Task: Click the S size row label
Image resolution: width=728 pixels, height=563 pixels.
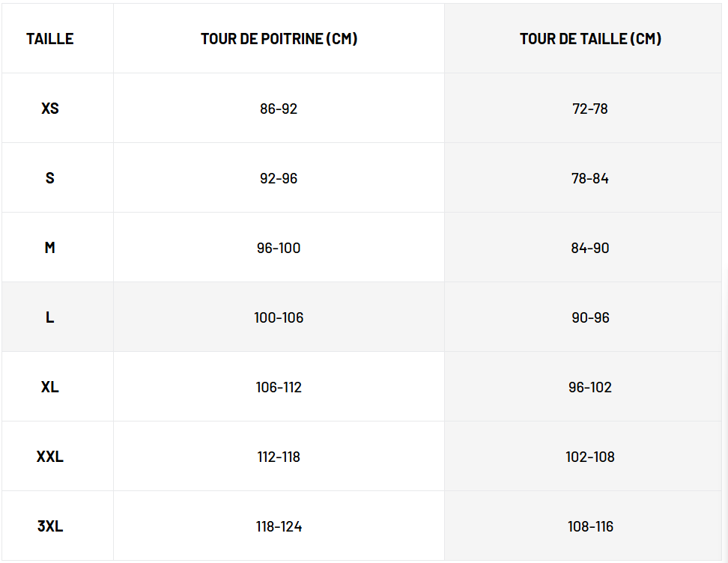Action: (50, 178)
